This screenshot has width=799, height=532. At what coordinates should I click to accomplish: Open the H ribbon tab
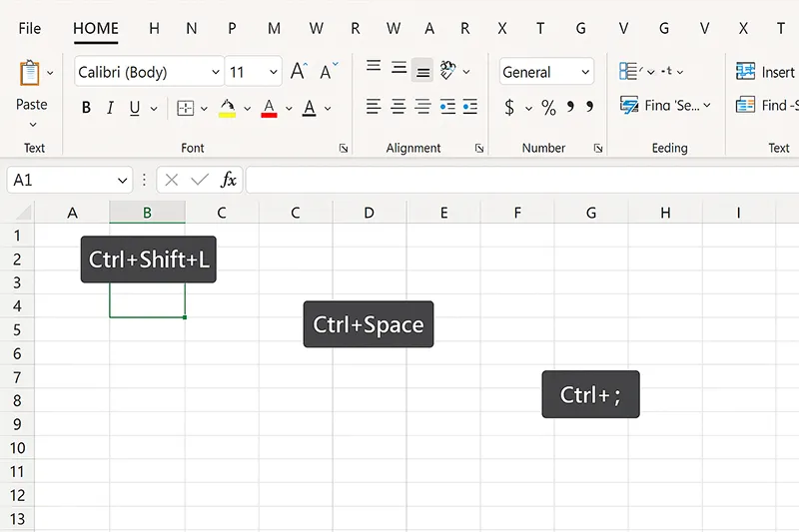coord(154,29)
